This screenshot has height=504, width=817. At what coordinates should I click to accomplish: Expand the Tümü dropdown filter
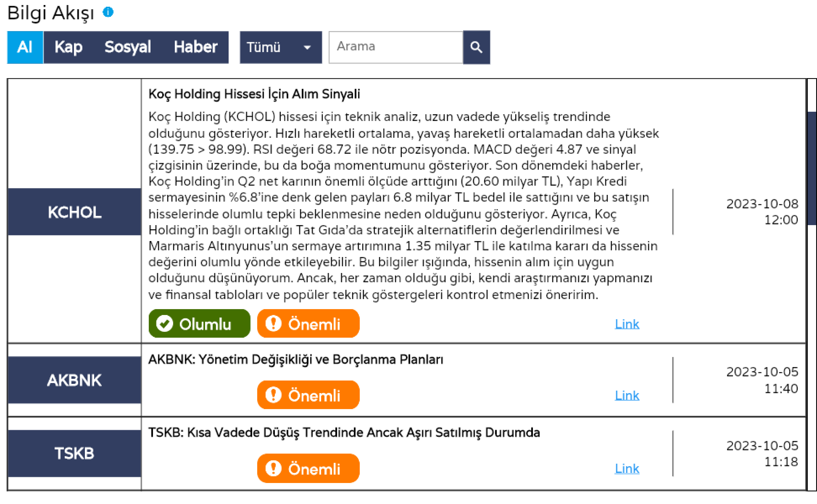click(x=281, y=47)
